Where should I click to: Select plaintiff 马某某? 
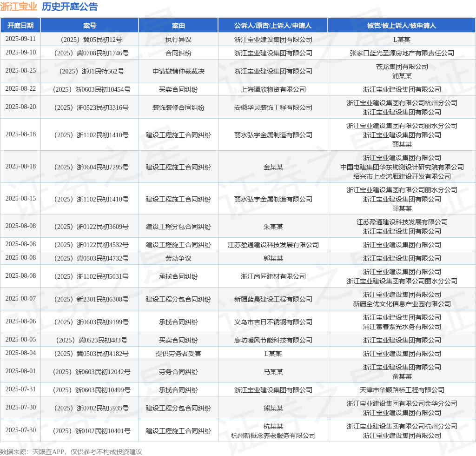273,372
